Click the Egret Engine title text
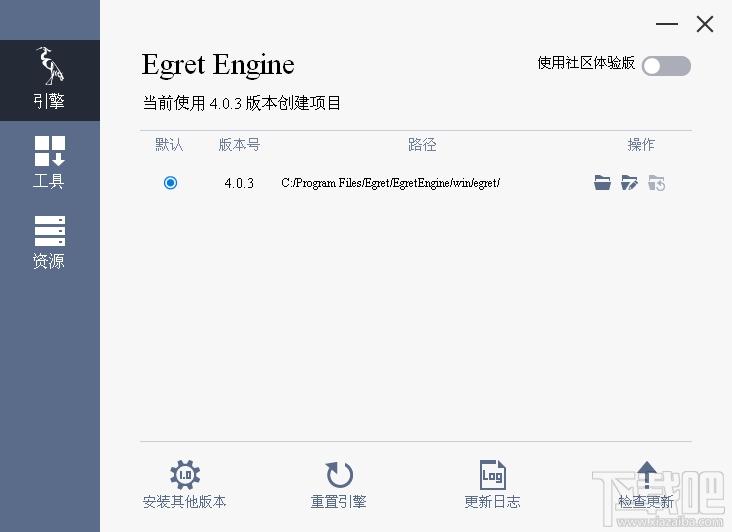Image resolution: width=732 pixels, height=532 pixels. coord(218,65)
